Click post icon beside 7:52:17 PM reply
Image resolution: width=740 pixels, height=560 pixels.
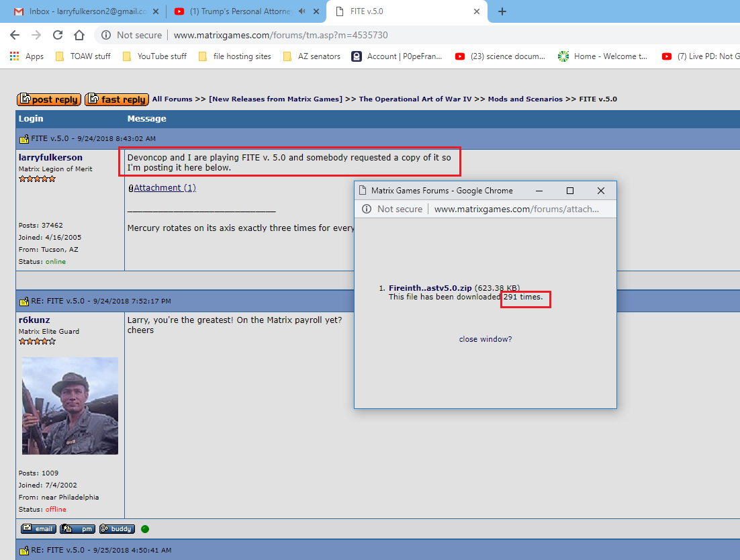(24, 301)
